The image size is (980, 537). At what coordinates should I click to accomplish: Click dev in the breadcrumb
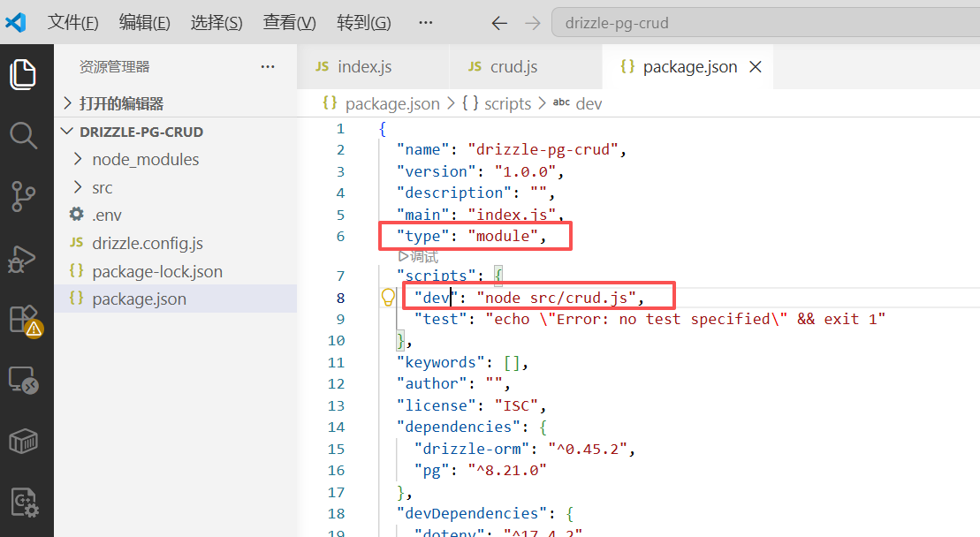[x=589, y=103]
